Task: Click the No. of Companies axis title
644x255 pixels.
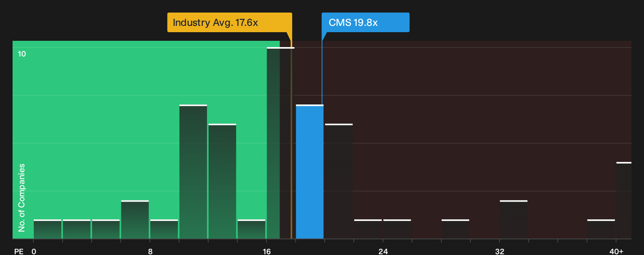Action: point(22,197)
